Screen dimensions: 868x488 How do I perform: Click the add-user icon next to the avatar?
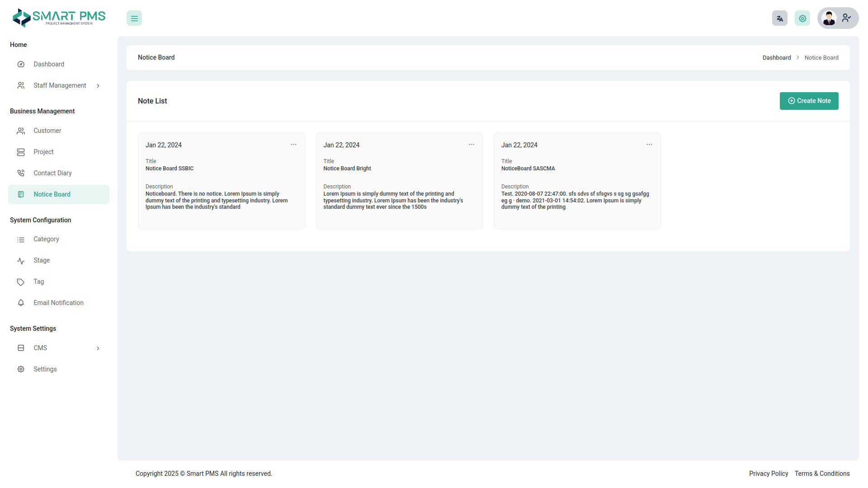click(846, 18)
